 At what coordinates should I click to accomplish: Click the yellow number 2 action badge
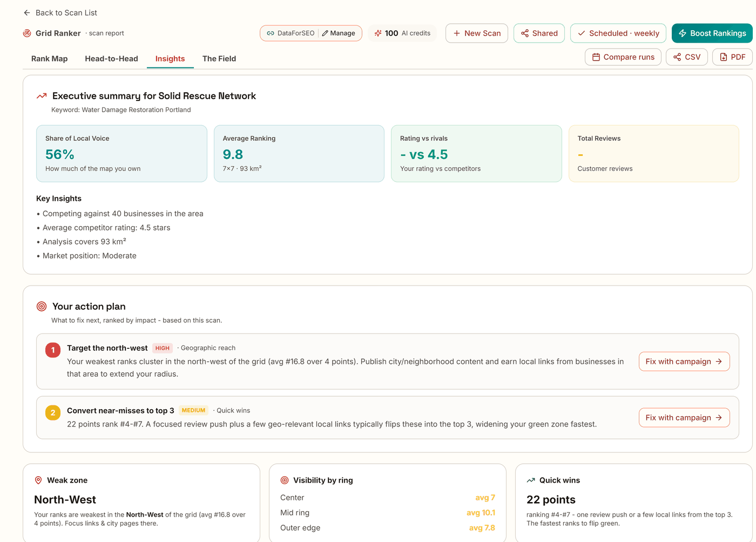click(53, 412)
